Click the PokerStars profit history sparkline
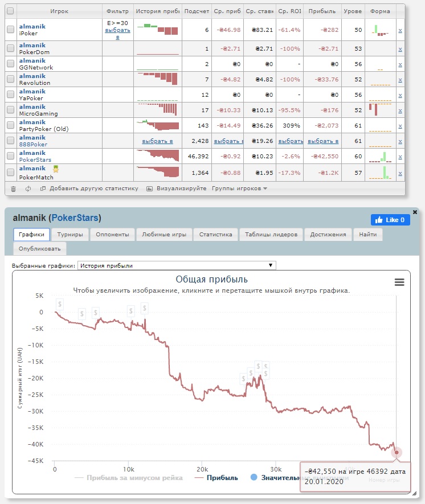The image size is (425, 504). click(158, 156)
